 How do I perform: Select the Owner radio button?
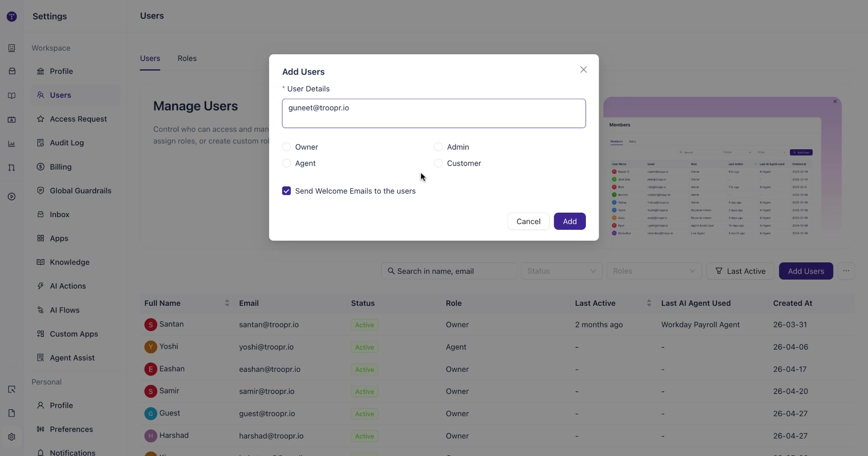click(x=286, y=147)
